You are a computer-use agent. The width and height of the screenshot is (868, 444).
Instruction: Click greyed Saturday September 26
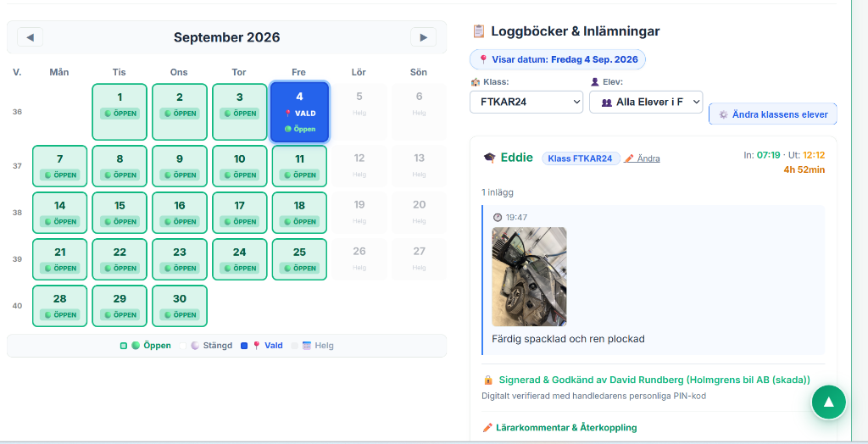359,259
